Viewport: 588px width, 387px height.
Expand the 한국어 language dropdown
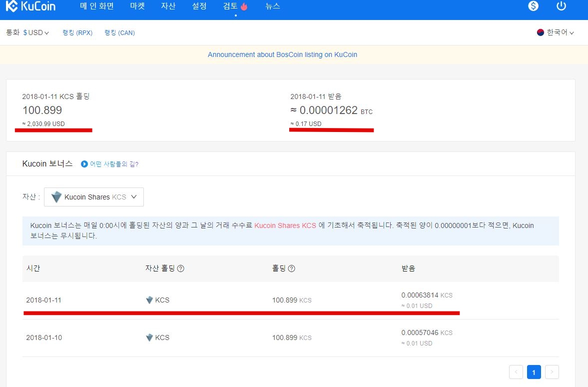tap(560, 32)
